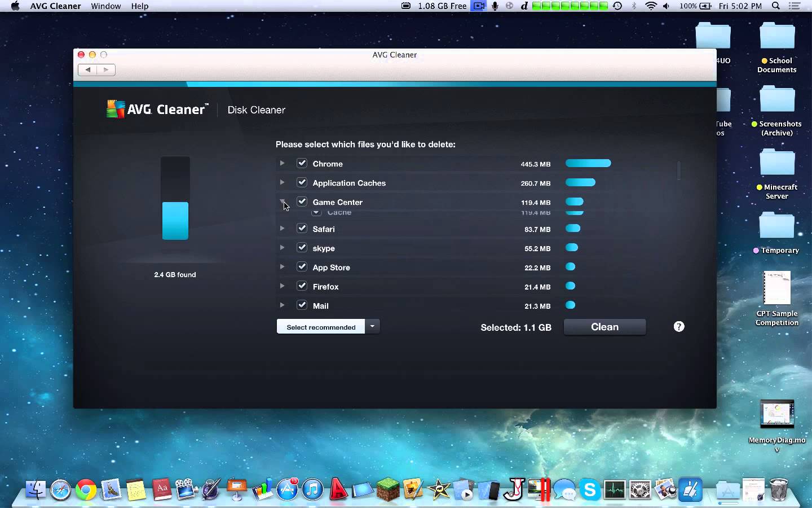Launch iTunes from the dock
Image resolution: width=812 pixels, height=508 pixels.
312,489
